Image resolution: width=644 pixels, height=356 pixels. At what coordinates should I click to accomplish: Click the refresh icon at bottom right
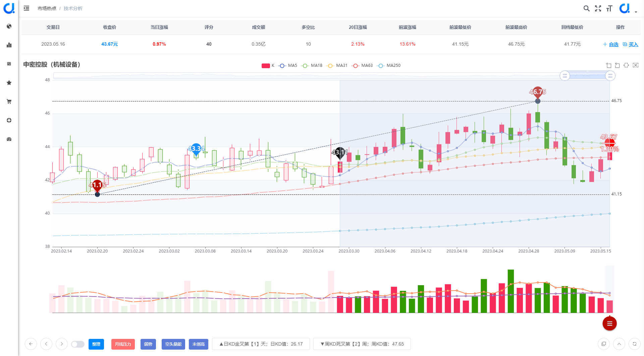[635, 344]
